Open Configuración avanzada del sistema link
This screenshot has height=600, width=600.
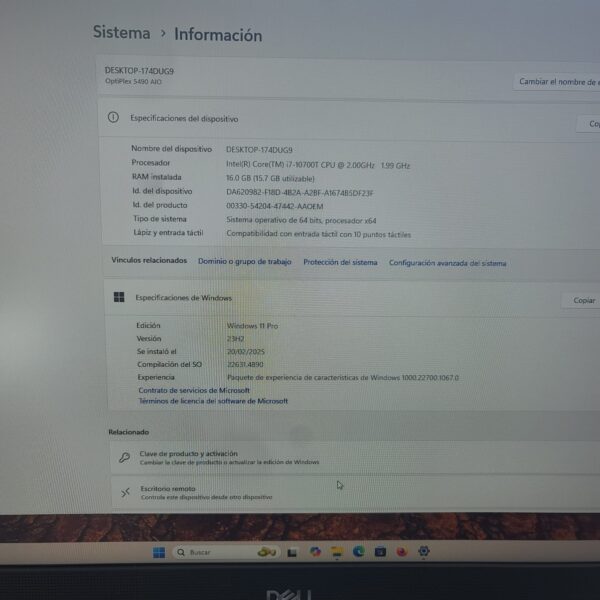pos(447,263)
